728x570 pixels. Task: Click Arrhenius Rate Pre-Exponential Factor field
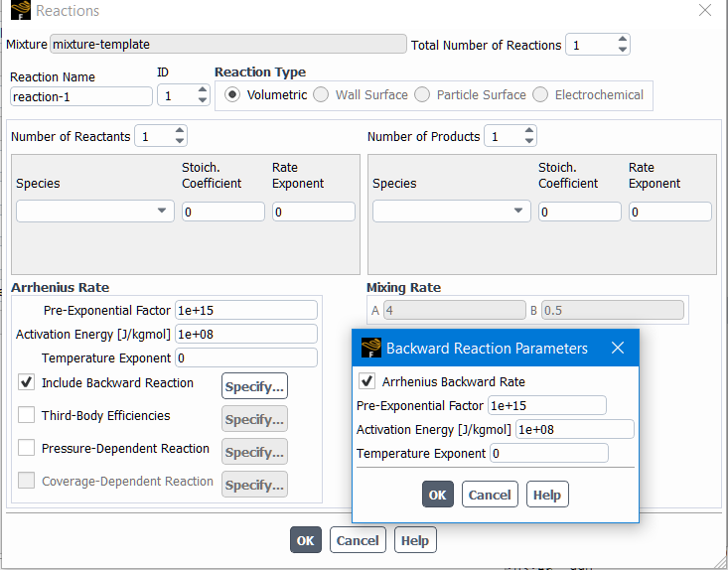[x=246, y=310]
